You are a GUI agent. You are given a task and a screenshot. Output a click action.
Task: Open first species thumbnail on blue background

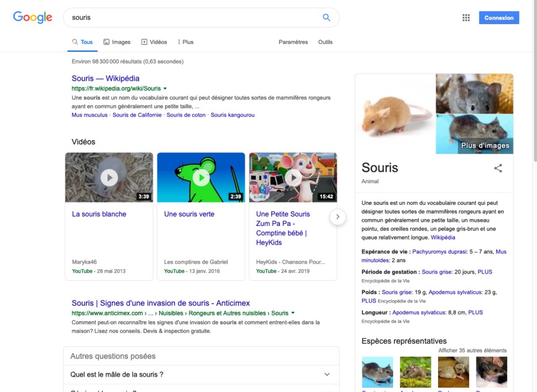tap(378, 372)
